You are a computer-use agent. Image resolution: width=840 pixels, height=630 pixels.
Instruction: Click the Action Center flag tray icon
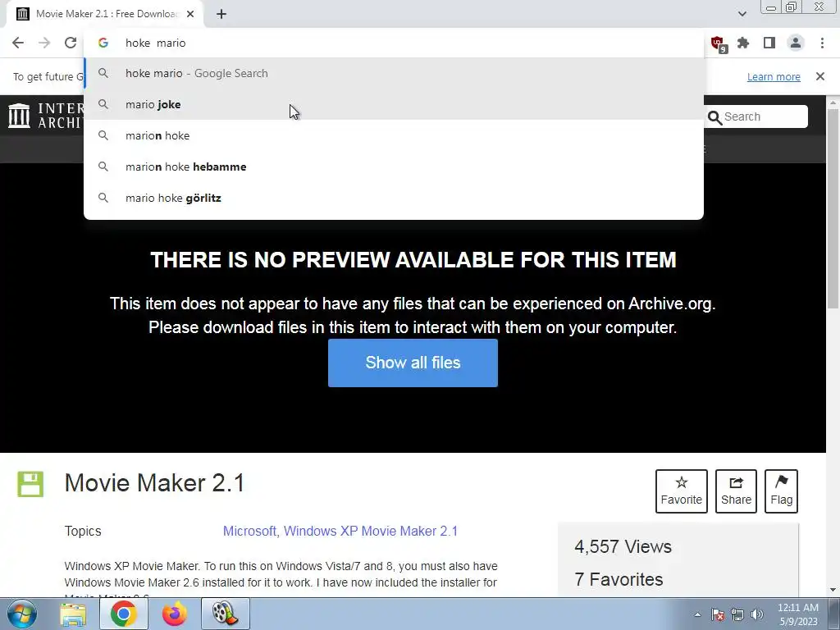tap(718, 614)
